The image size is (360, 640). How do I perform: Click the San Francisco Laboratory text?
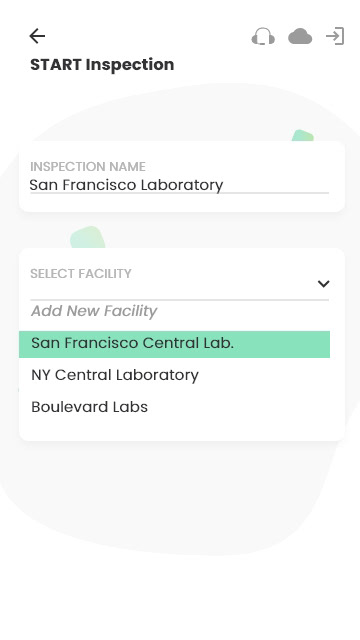point(126,185)
